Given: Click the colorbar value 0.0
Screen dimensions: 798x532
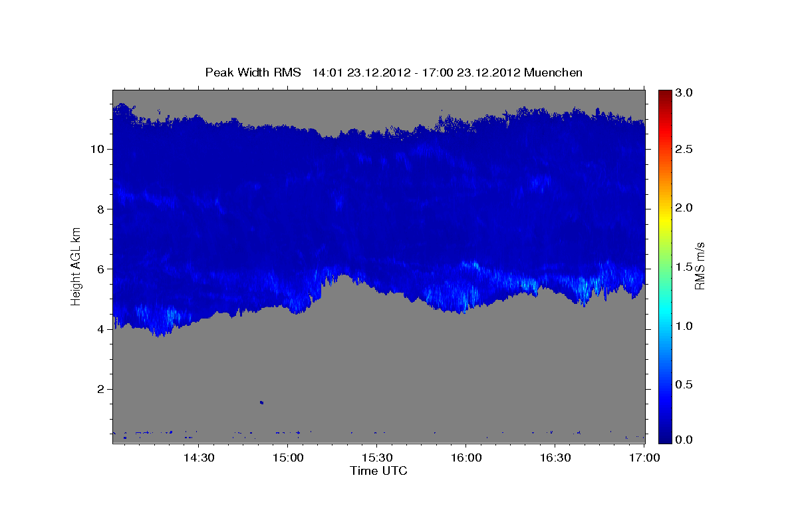Looking at the screenshot, I should point(686,440).
